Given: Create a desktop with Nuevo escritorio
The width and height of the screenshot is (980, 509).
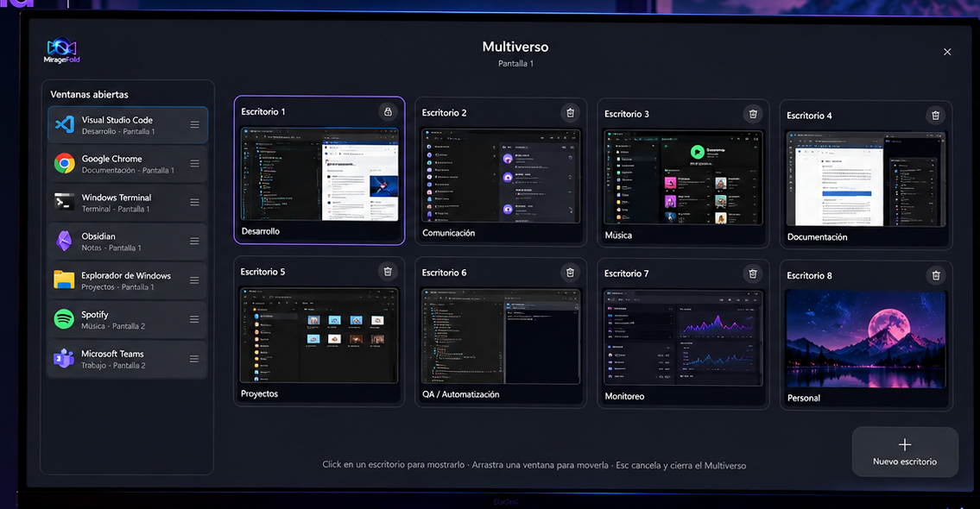Looking at the screenshot, I should click(x=905, y=452).
